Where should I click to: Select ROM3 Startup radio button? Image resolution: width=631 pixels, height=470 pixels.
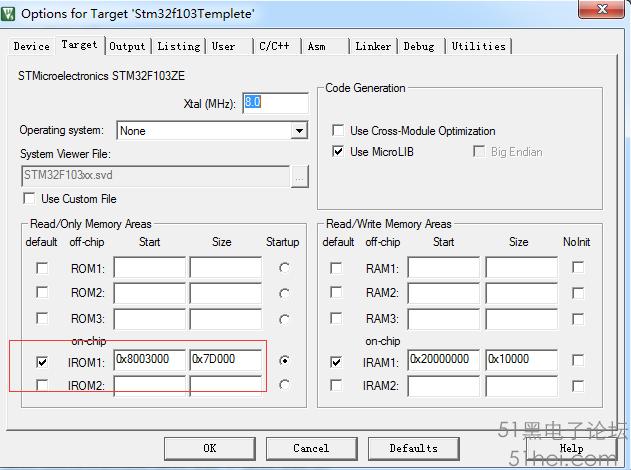[285, 320]
